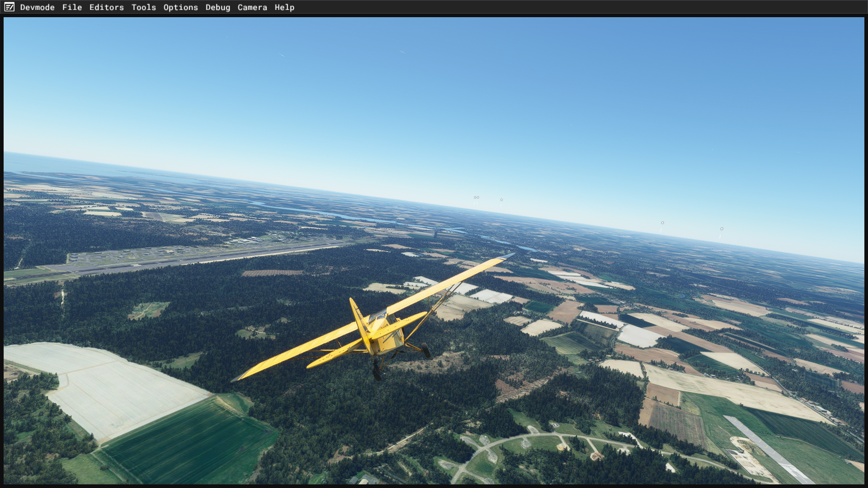Click the Devmode logo icon in the menu bar
The height and width of the screenshot is (488, 868).
9,7
